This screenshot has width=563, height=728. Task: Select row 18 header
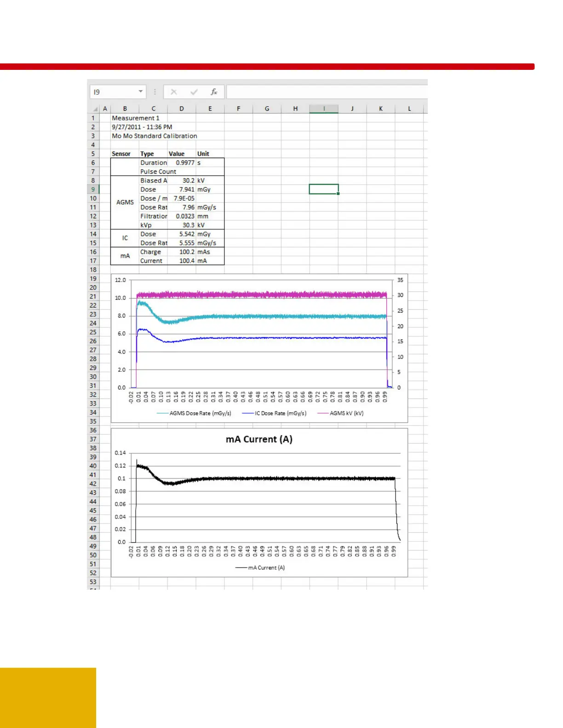click(93, 270)
